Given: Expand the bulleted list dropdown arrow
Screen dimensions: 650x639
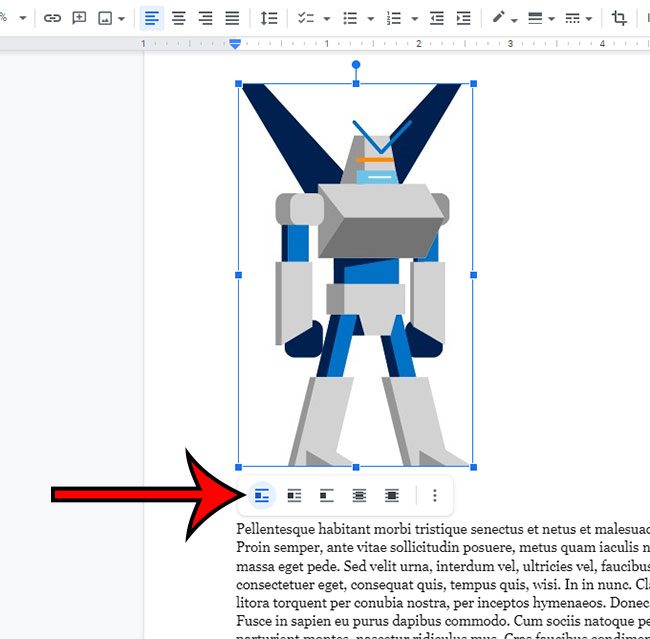Looking at the screenshot, I should click(x=370, y=19).
